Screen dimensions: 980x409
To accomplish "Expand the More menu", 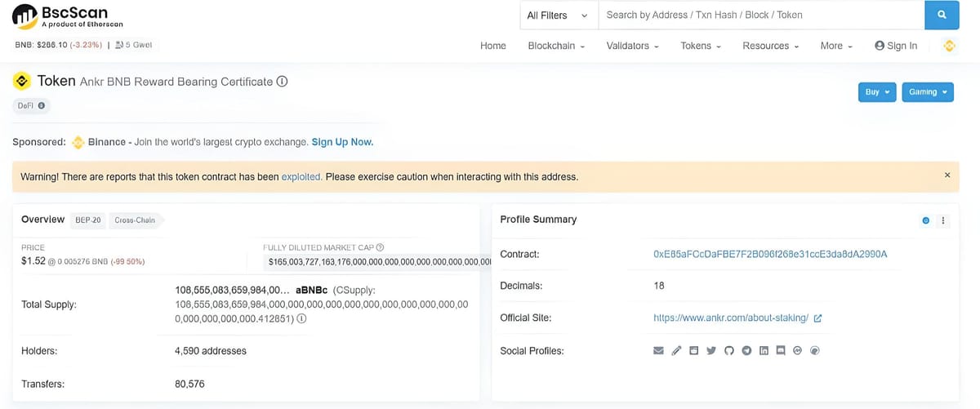I will tap(836, 46).
